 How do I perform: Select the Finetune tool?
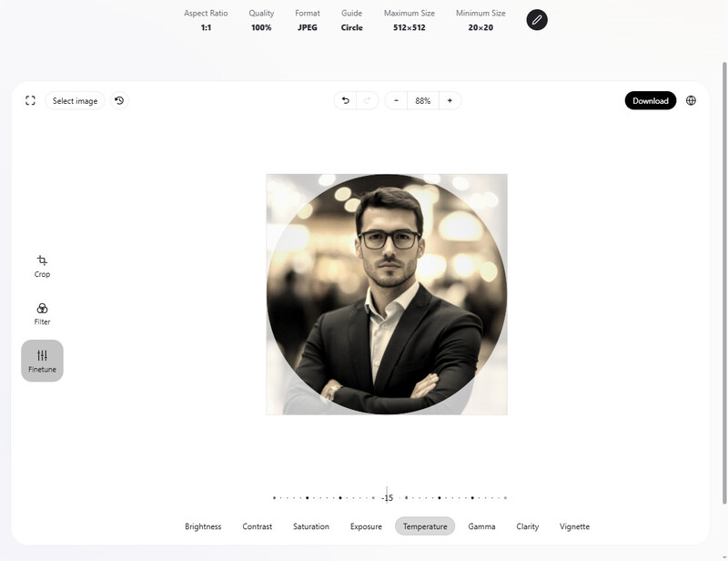pyautogui.click(x=42, y=361)
